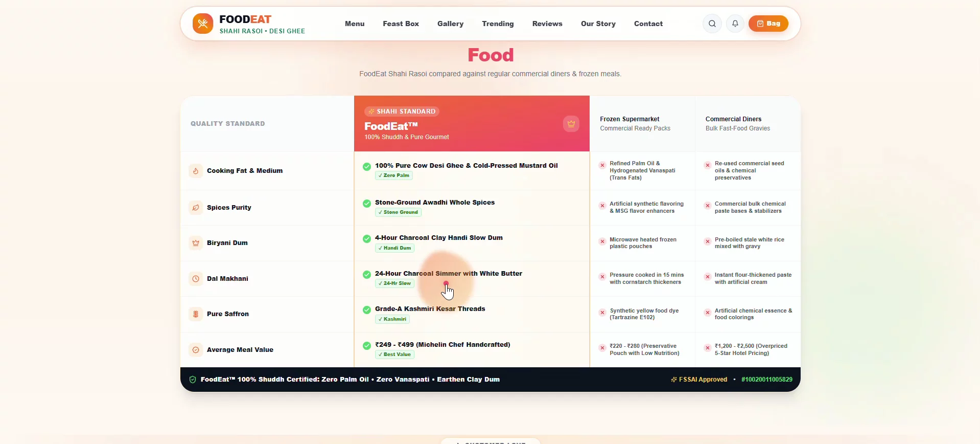This screenshot has width=980, height=444.
Task: Click red cross beside Artificial synthetic flavoring
Action: click(x=602, y=206)
